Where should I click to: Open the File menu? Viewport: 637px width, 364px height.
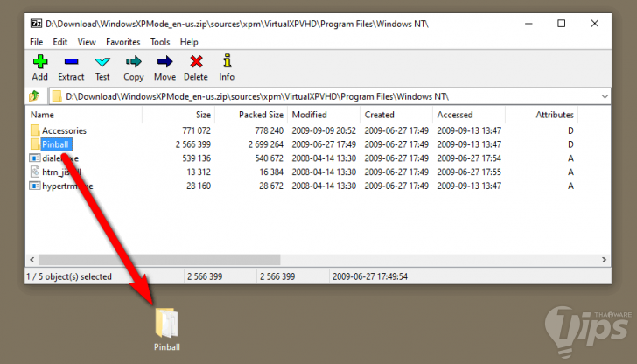tap(36, 42)
